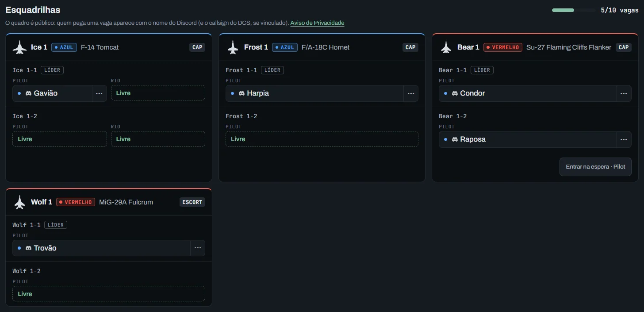Expand the ellipsis menu on Condor's slot
Screen dimensions: 644x312
click(x=624, y=93)
